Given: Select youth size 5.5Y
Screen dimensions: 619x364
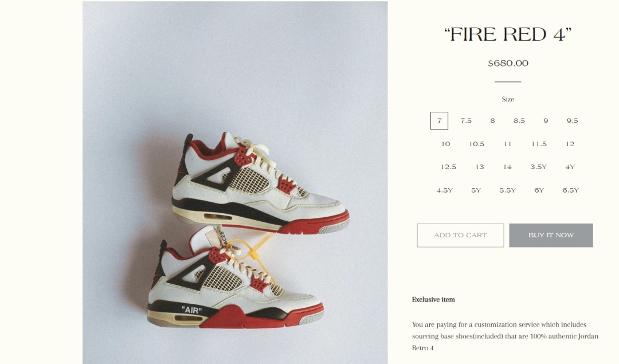Looking at the screenshot, I should [507, 190].
